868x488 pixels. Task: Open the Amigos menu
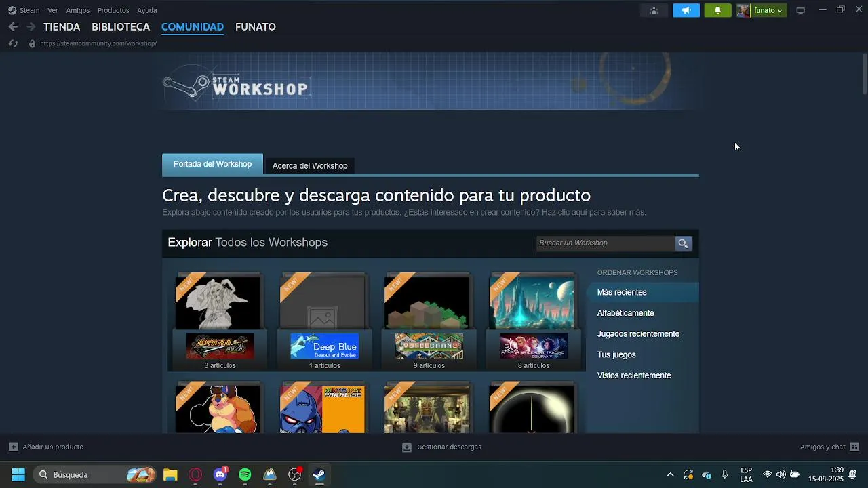tap(78, 10)
